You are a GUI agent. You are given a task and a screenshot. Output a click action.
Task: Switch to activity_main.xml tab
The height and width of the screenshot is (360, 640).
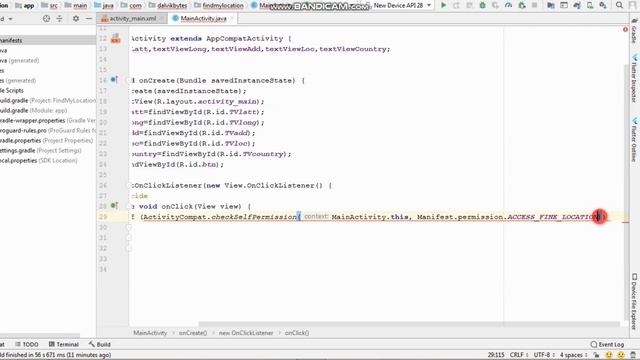coord(133,19)
